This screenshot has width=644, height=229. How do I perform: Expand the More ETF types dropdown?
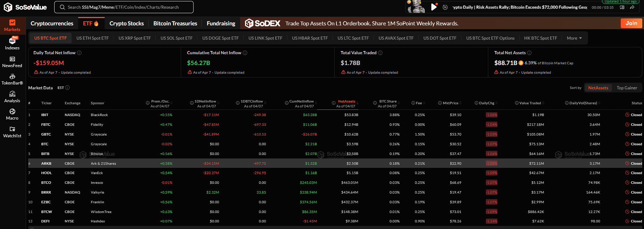click(574, 38)
